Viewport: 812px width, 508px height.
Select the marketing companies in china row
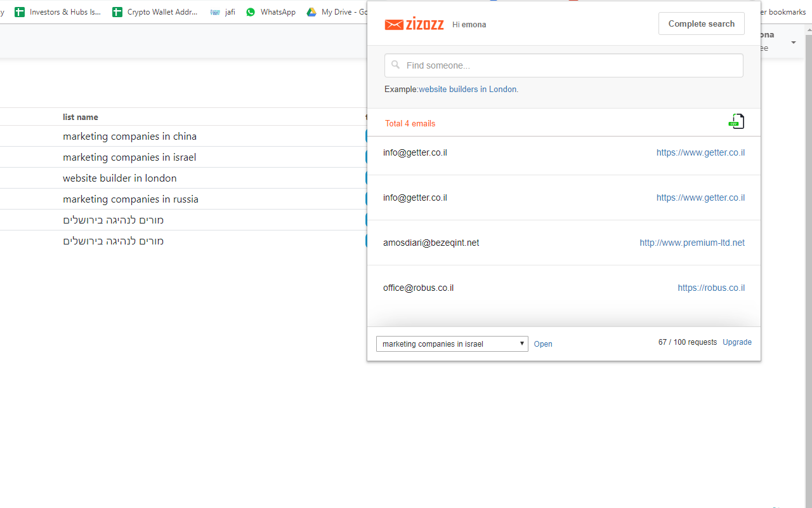click(183, 136)
